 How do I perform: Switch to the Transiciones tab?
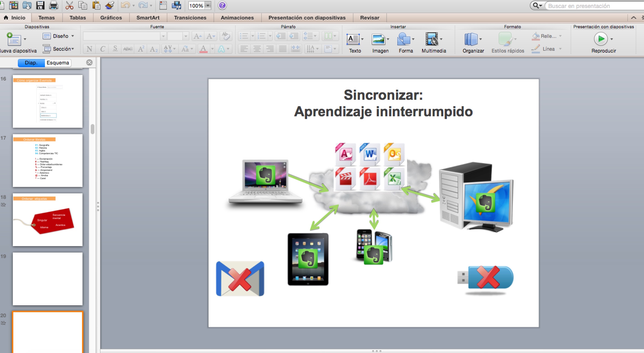pyautogui.click(x=190, y=18)
